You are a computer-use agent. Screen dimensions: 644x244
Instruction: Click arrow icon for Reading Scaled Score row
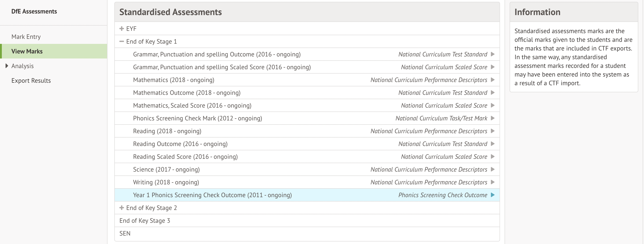(492, 157)
